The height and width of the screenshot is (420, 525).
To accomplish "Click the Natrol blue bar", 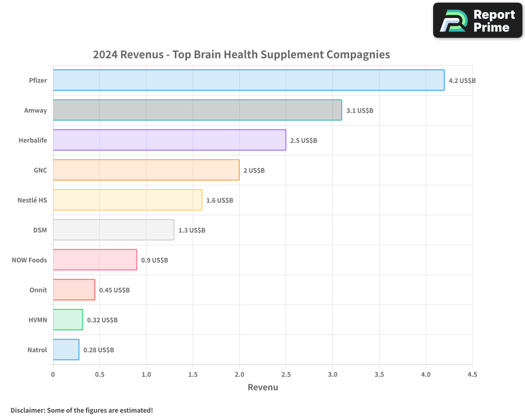I will pos(66,350).
